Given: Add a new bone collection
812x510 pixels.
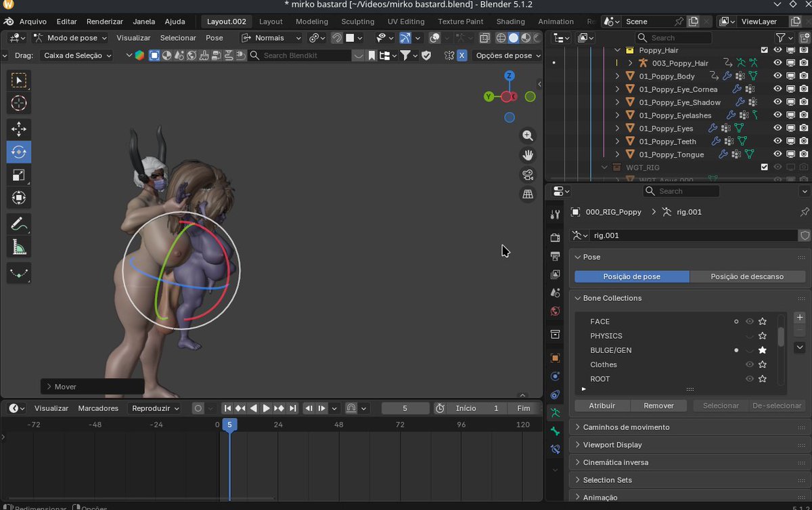Looking at the screenshot, I should [x=799, y=317].
